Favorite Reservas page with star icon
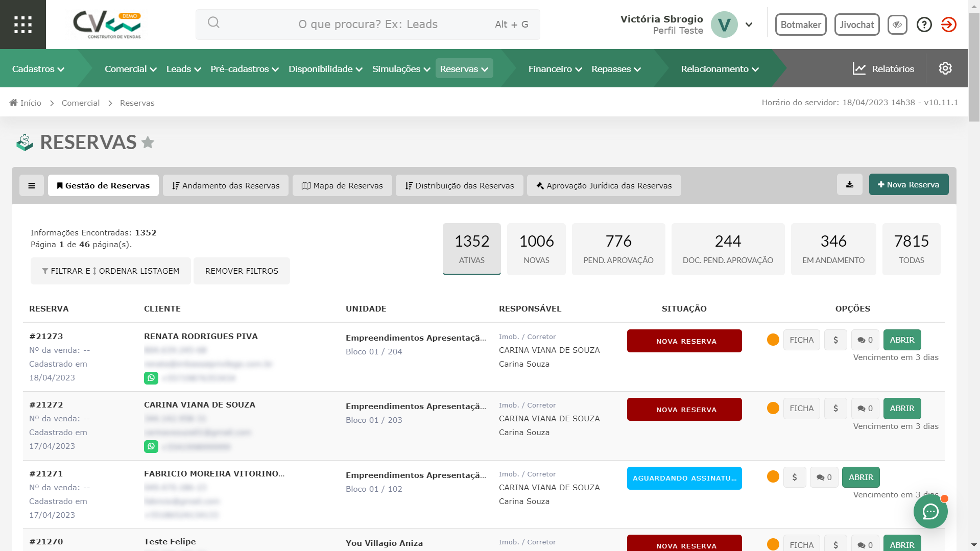 pyautogui.click(x=148, y=142)
